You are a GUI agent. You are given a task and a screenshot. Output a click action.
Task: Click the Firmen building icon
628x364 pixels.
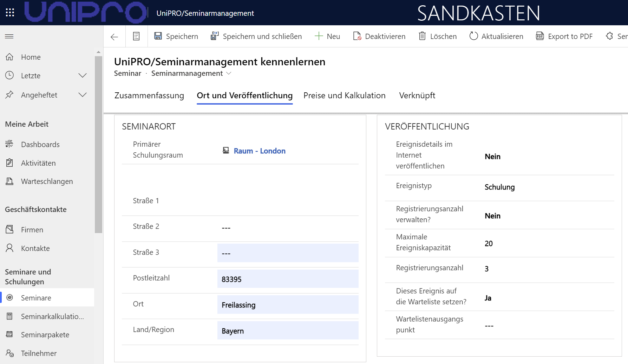point(9,230)
